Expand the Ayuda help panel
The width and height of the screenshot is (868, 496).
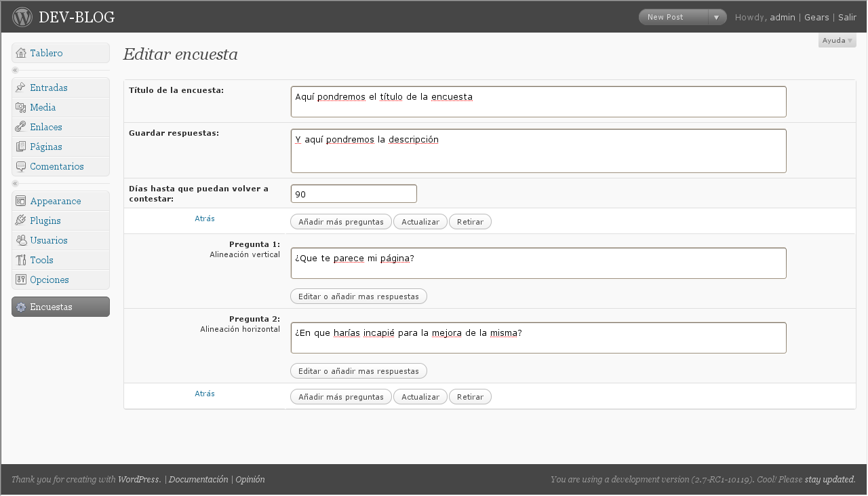coord(837,41)
